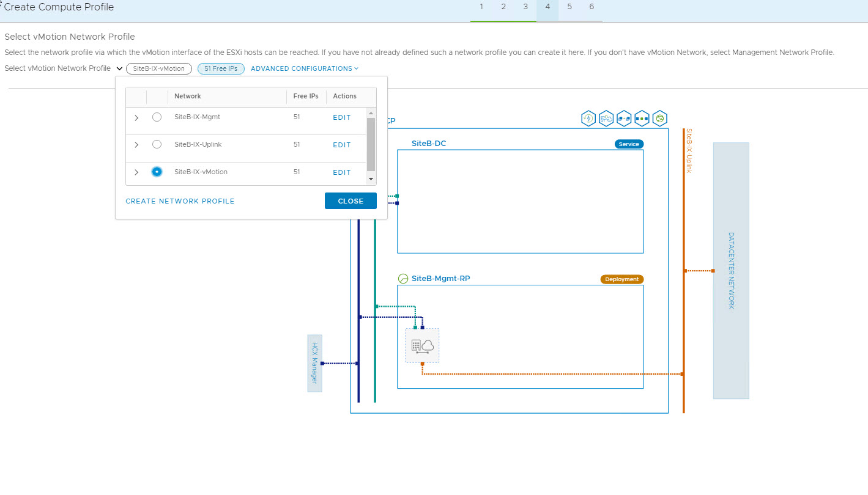
Task: Select the SiteB-IX-Uplink radio button
Action: click(157, 145)
